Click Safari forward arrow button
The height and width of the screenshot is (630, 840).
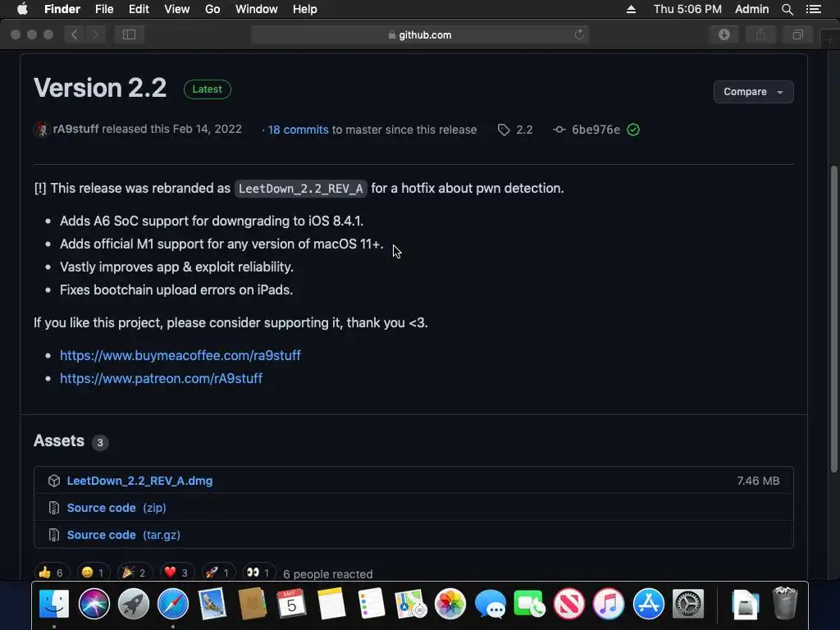coord(95,34)
